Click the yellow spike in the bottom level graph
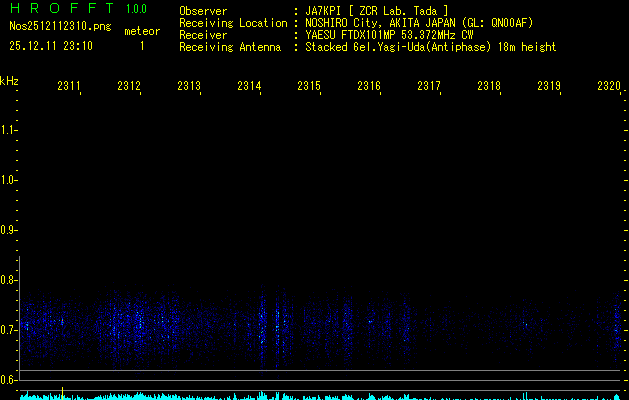Viewport: 629px width, 400px height. (x=62, y=392)
